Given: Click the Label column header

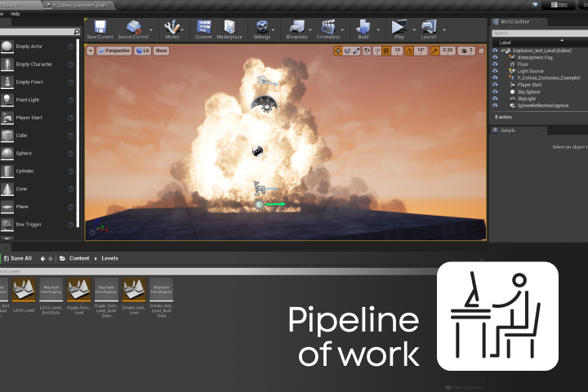Looking at the screenshot, I should click(x=506, y=42).
